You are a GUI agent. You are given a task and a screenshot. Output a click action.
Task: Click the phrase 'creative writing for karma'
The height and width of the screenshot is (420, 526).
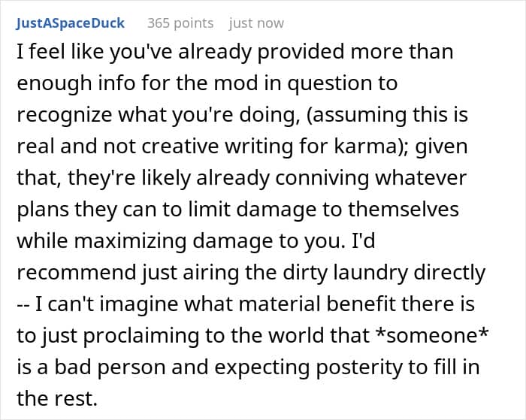(x=269, y=147)
